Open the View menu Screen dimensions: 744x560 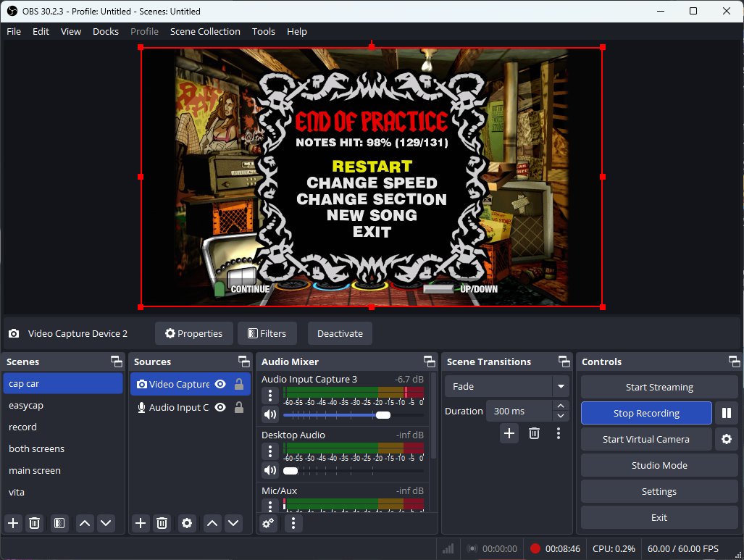pos(71,31)
